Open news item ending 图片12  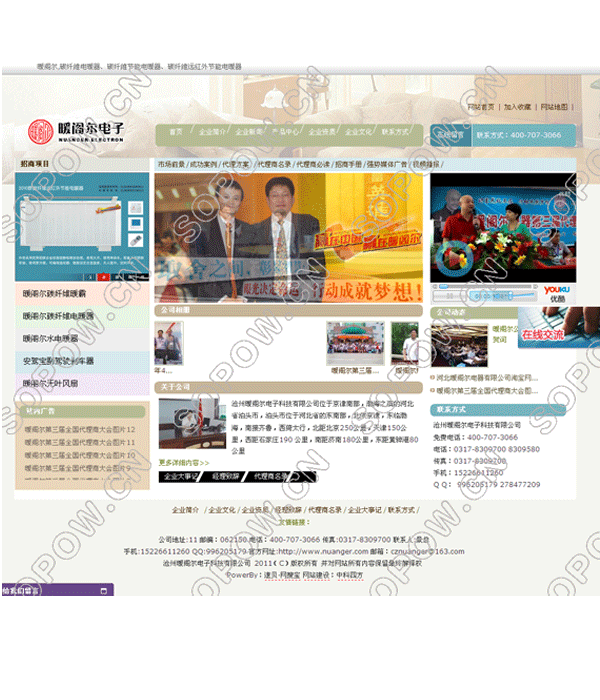79,429
